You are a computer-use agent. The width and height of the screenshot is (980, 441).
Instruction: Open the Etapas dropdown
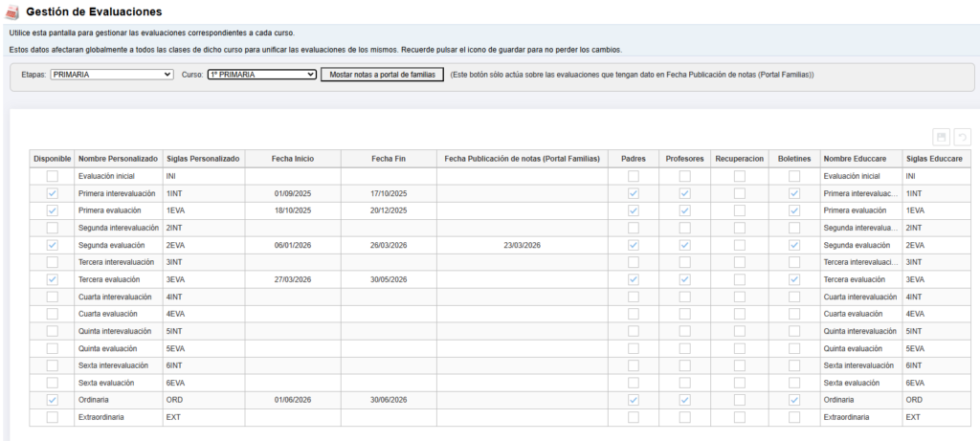pos(111,74)
